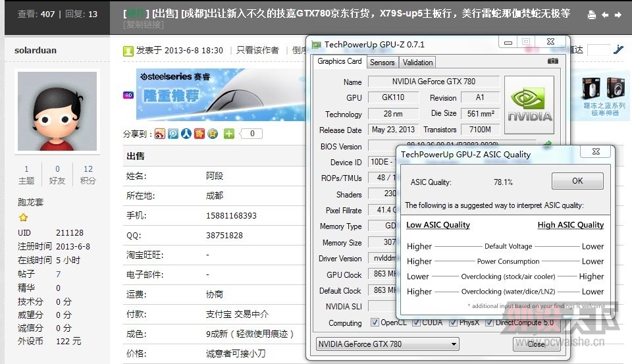
Task: Click the Close button in GPU-Z
Action: coord(537,344)
